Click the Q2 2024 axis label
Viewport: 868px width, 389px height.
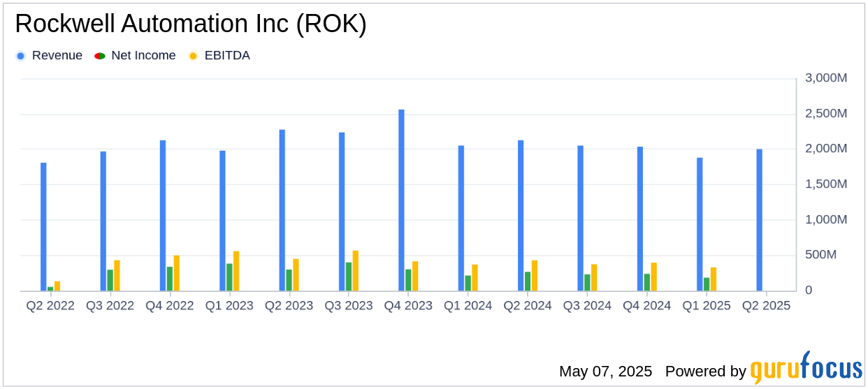[x=528, y=306]
